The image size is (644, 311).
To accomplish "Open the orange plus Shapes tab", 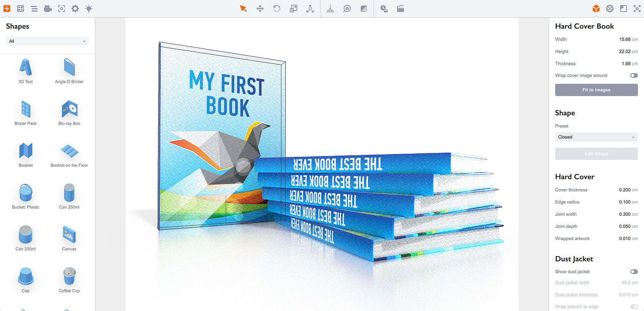I will pos(7,8).
